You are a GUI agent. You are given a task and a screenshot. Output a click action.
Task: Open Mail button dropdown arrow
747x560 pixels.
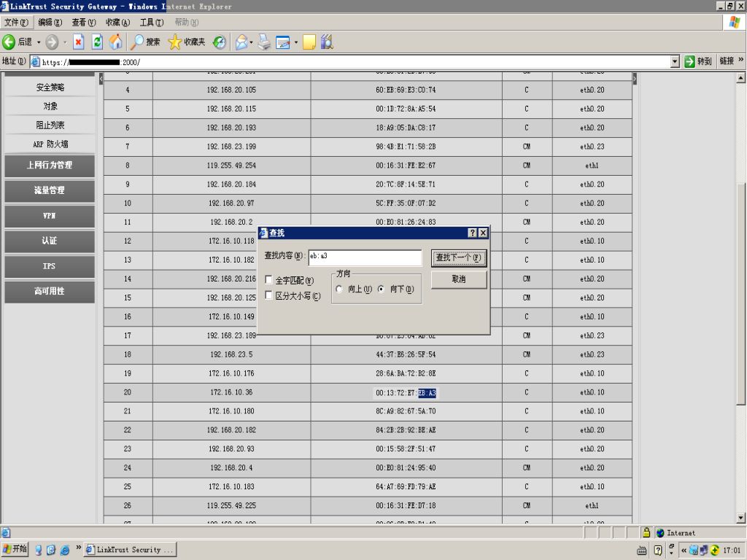tap(251, 42)
